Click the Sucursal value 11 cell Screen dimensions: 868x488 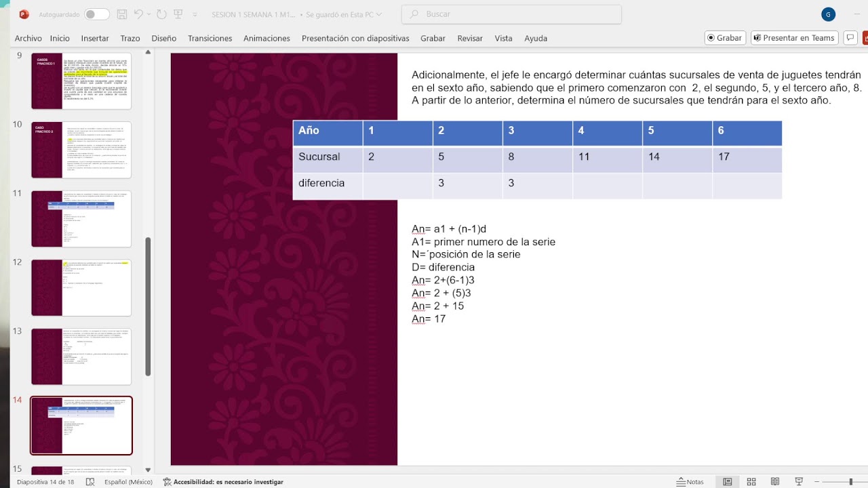(x=608, y=159)
